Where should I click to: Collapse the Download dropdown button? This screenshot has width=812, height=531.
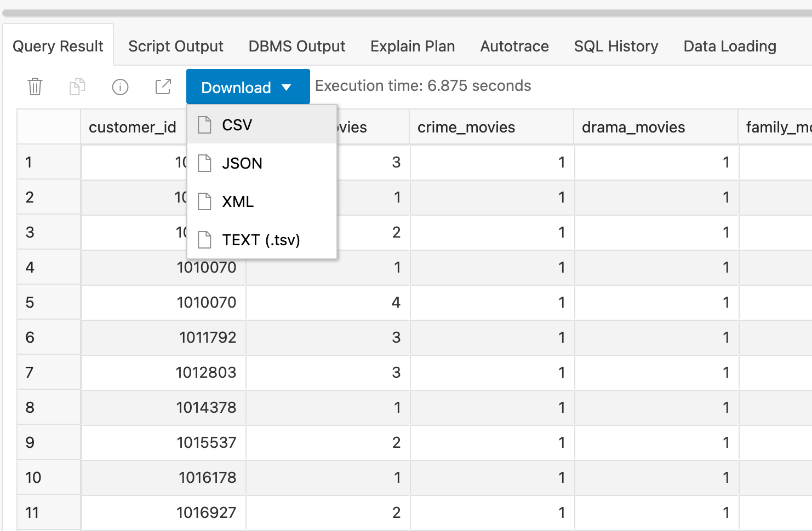coord(248,87)
